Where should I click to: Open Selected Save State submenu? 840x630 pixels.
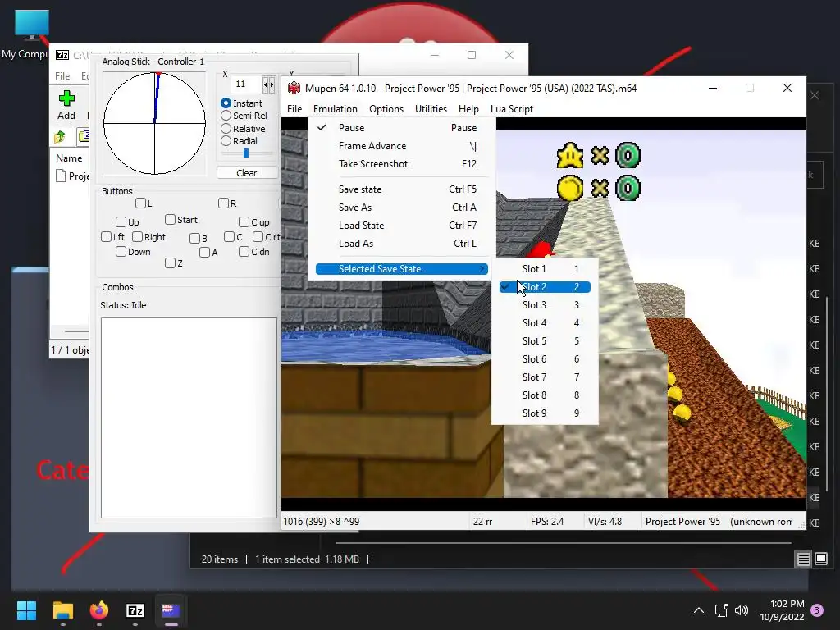(401, 269)
